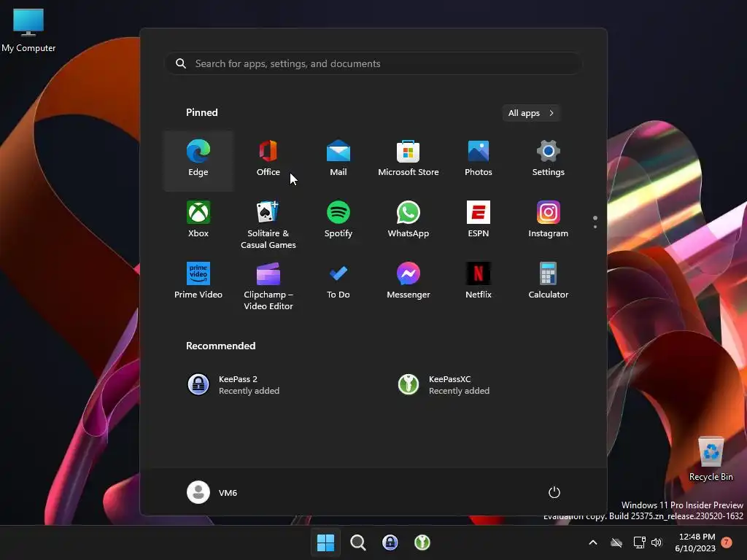This screenshot has width=747, height=560.
Task: Launch Netflix
Action: pyautogui.click(x=479, y=283)
